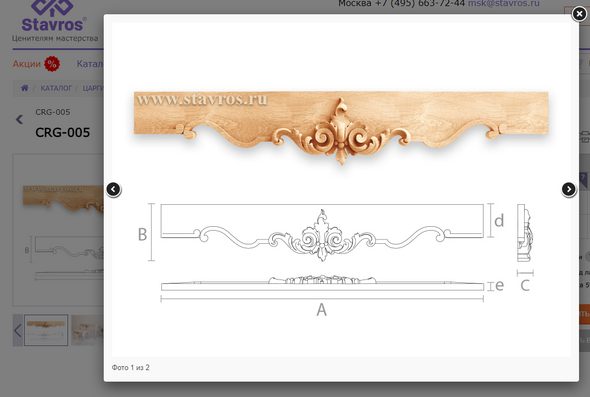Select the second product thumbnail
590x397 pixels.
pyautogui.click(x=87, y=330)
